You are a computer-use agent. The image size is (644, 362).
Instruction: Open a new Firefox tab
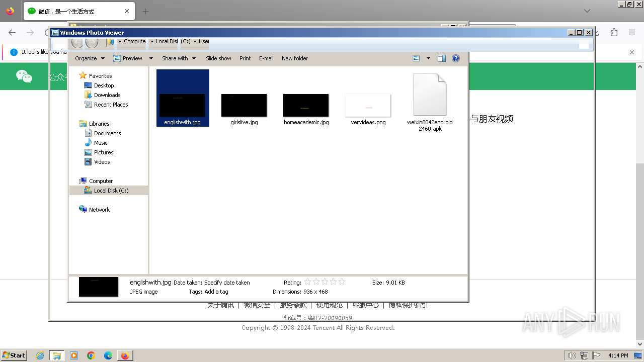coord(145,11)
